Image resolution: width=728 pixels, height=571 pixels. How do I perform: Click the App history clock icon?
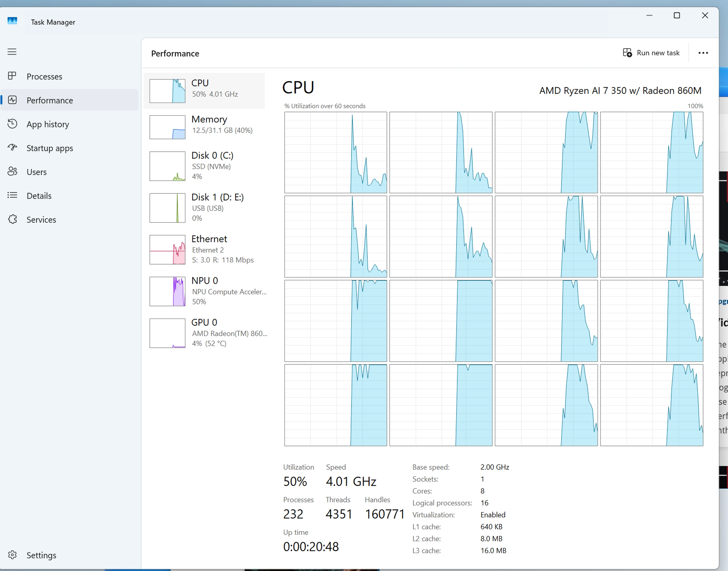coord(12,124)
